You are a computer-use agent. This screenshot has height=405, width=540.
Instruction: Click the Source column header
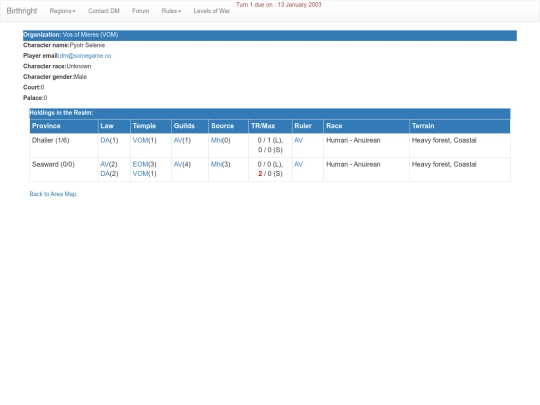[x=228, y=126]
